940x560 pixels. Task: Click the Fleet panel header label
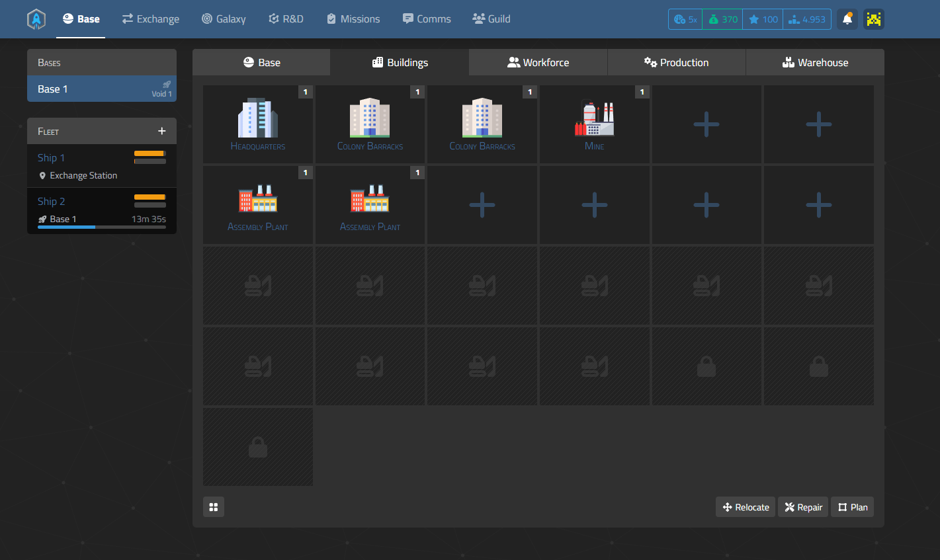pos(48,131)
